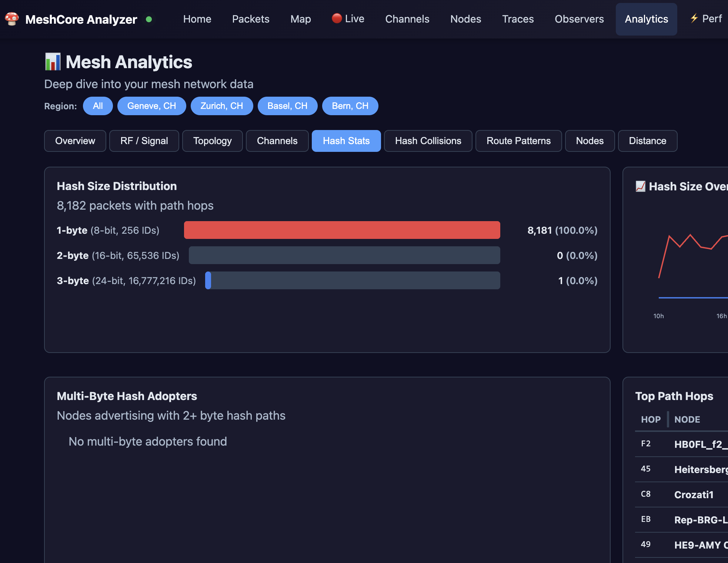
Task: Go to Packets in the navigation bar
Action: (251, 19)
